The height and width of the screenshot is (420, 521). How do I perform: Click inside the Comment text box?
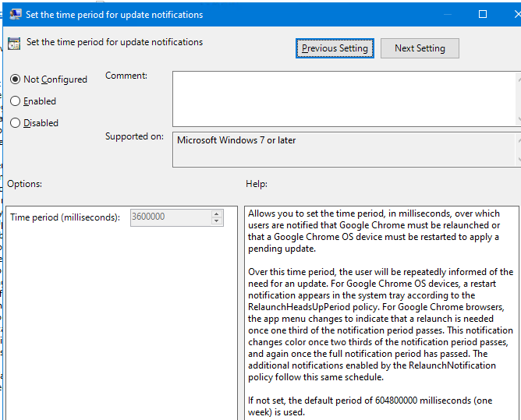(344, 99)
